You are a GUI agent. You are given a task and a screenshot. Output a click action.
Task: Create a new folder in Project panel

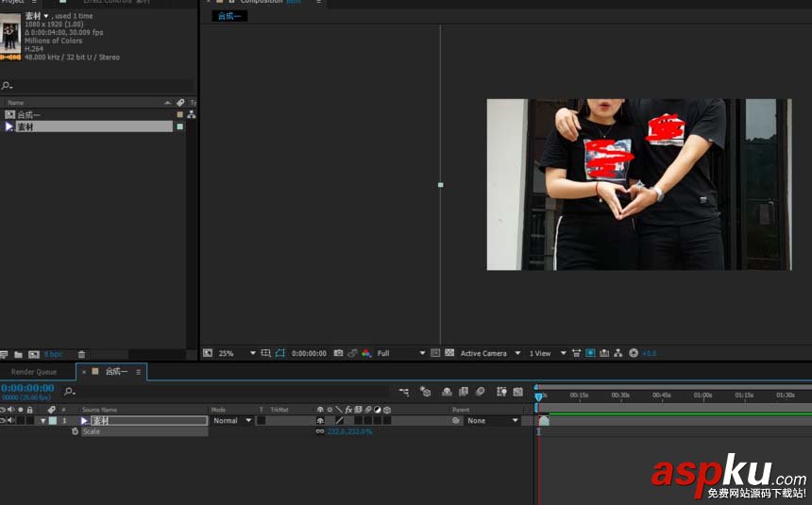pos(18,355)
